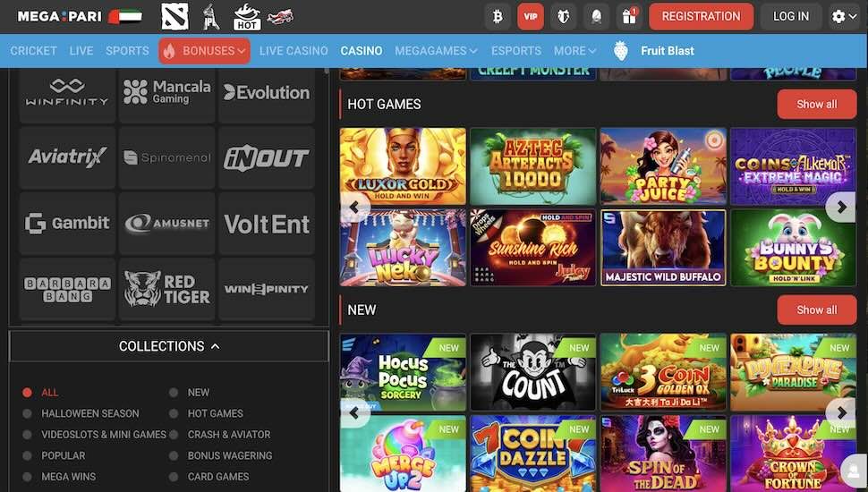Image resolution: width=868 pixels, height=492 pixels.
Task: Open the HOT bowl icon in header
Action: tap(247, 17)
